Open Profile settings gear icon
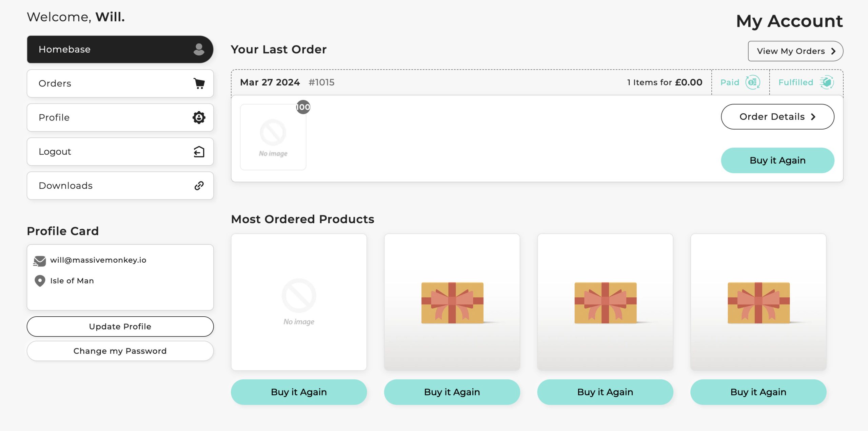The width and height of the screenshot is (868, 431). 199,117
